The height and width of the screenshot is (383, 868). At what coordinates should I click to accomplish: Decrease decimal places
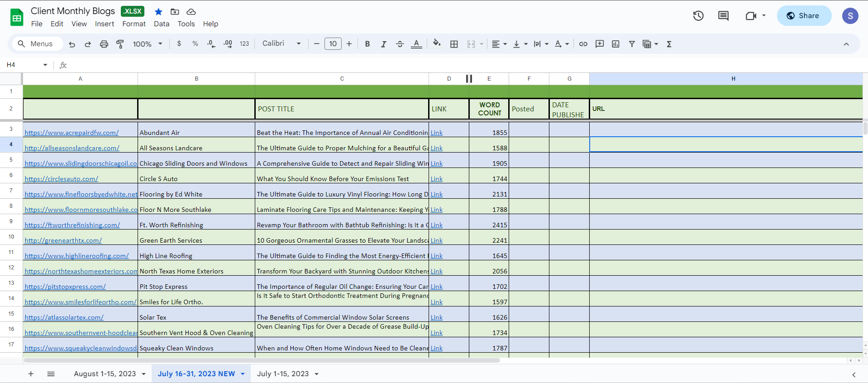211,44
